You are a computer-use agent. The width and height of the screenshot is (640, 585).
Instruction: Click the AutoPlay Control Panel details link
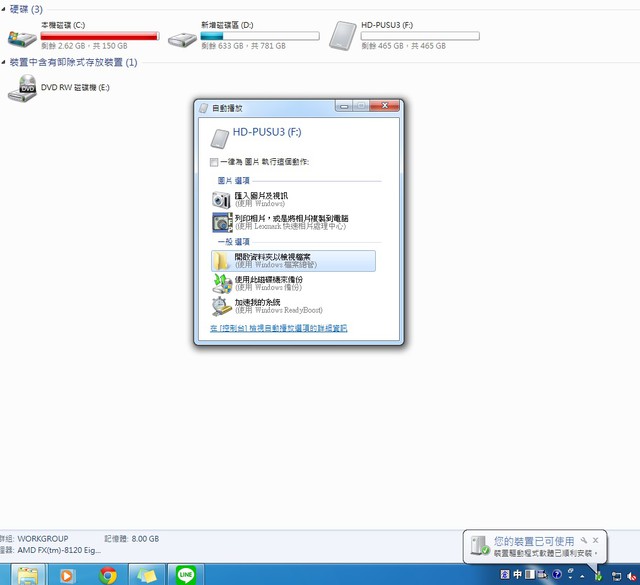tap(278, 328)
